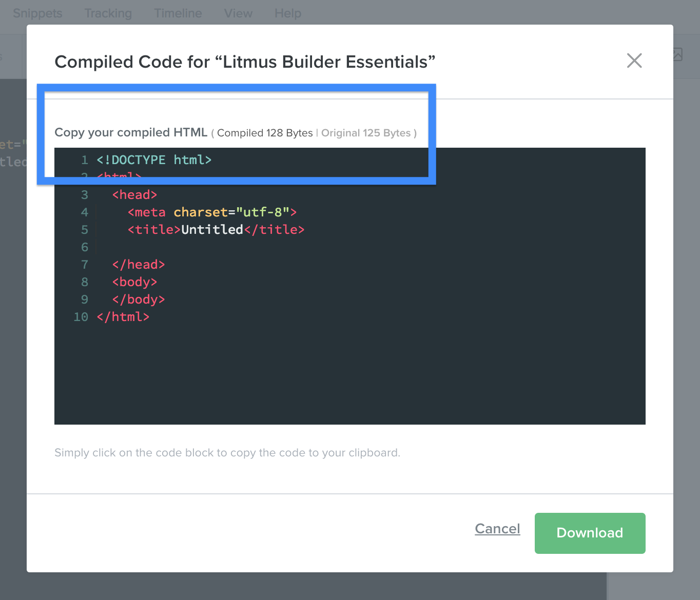This screenshot has width=700, height=600.
Task: Download the compiled HTML
Action: point(590,533)
